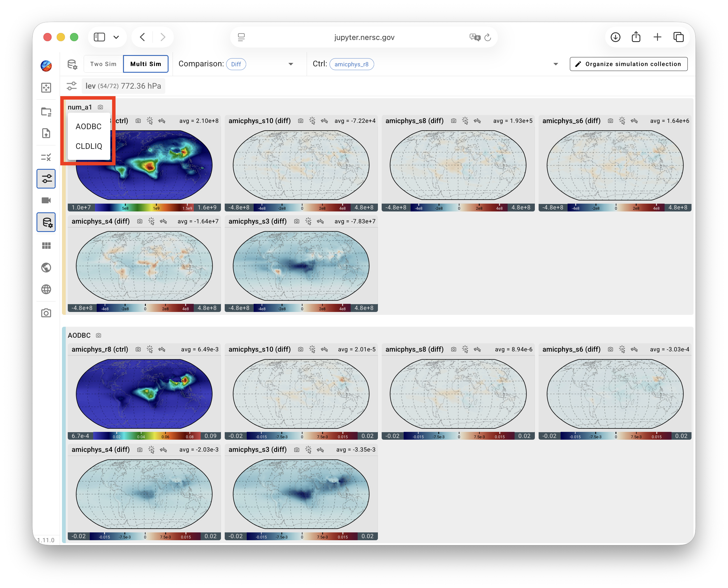Click snapshot icon on num_a1 amicphys_s10 (diff) panel
This screenshot has width=728, height=588.
[x=300, y=120]
